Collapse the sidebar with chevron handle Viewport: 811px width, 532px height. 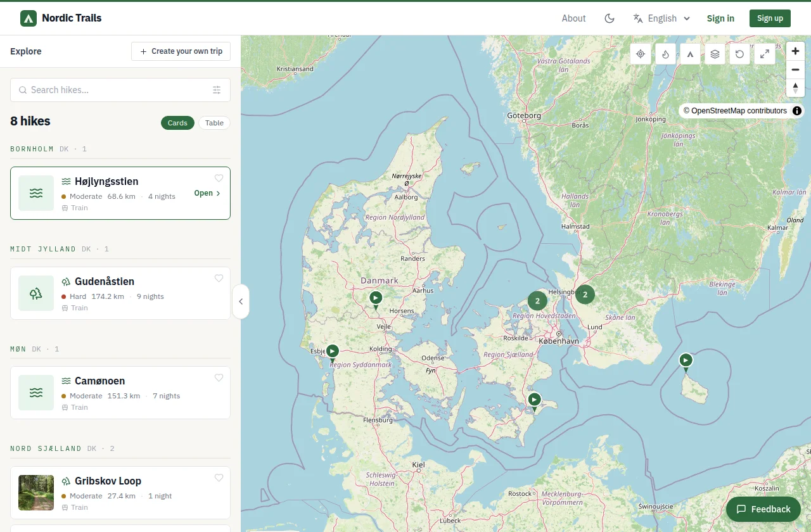click(241, 301)
